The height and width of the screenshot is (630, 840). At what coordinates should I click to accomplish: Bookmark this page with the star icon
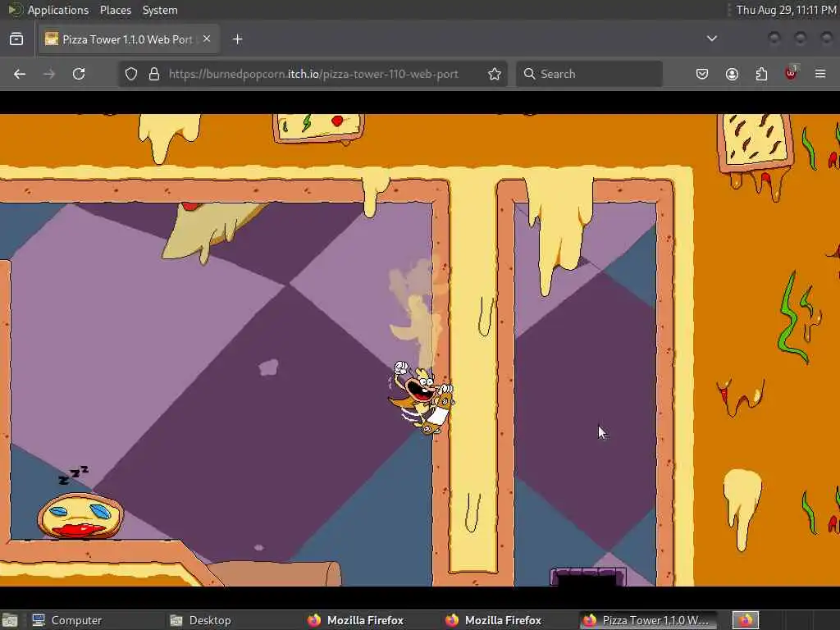[x=495, y=74]
